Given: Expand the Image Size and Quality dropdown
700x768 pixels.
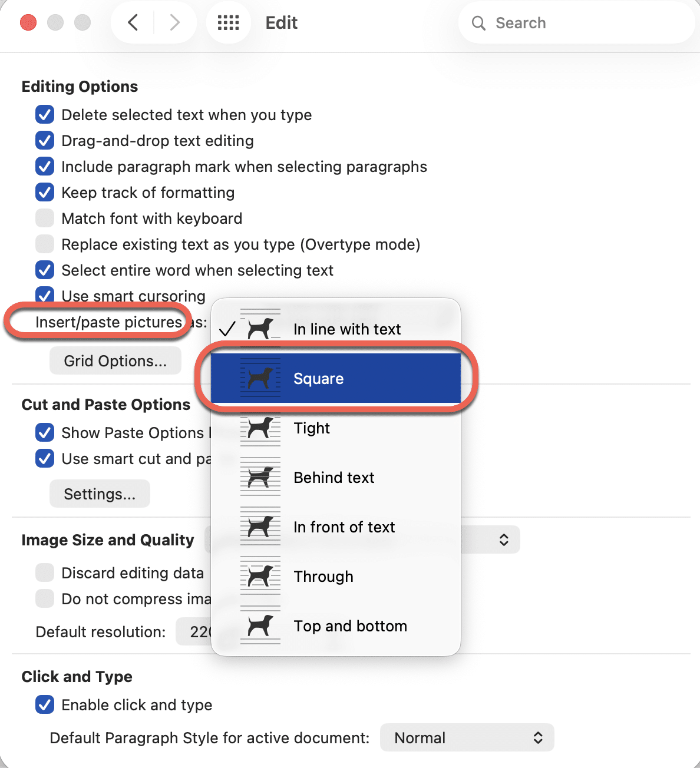Looking at the screenshot, I should [503, 540].
